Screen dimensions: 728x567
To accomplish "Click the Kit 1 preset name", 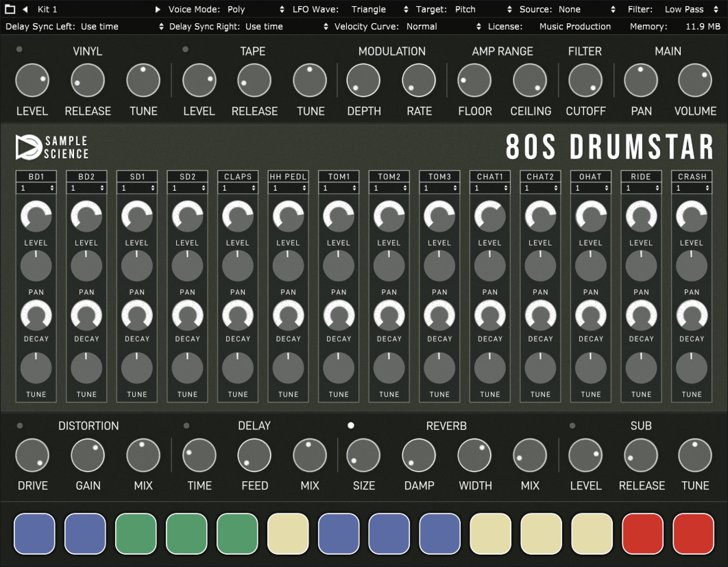I will click(48, 9).
